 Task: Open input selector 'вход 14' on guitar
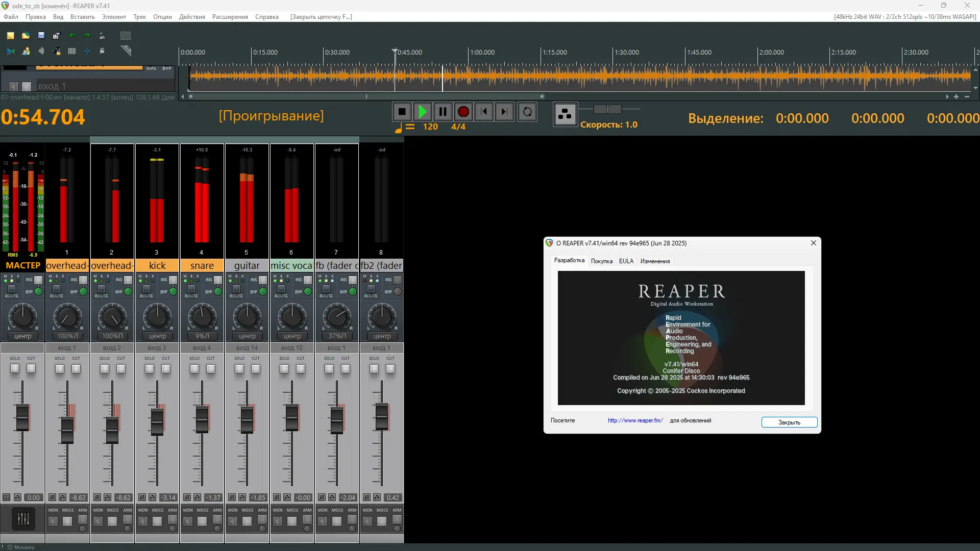(x=247, y=347)
